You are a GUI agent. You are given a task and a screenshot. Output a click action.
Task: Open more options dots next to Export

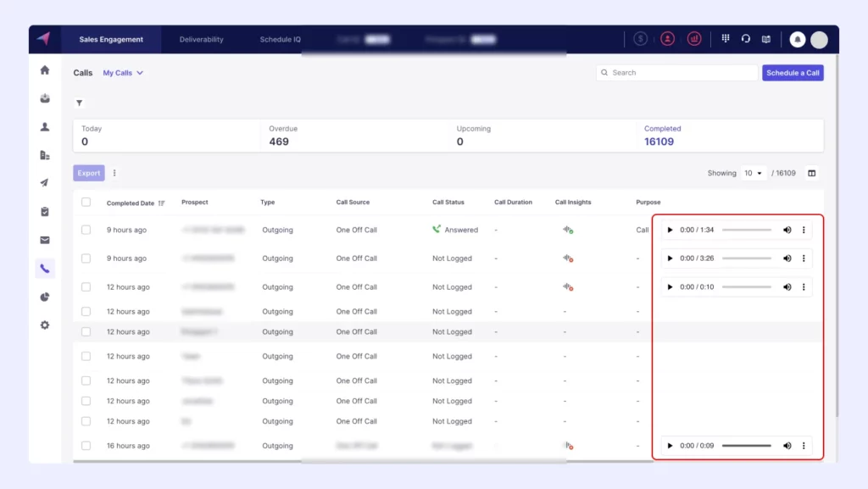click(114, 173)
